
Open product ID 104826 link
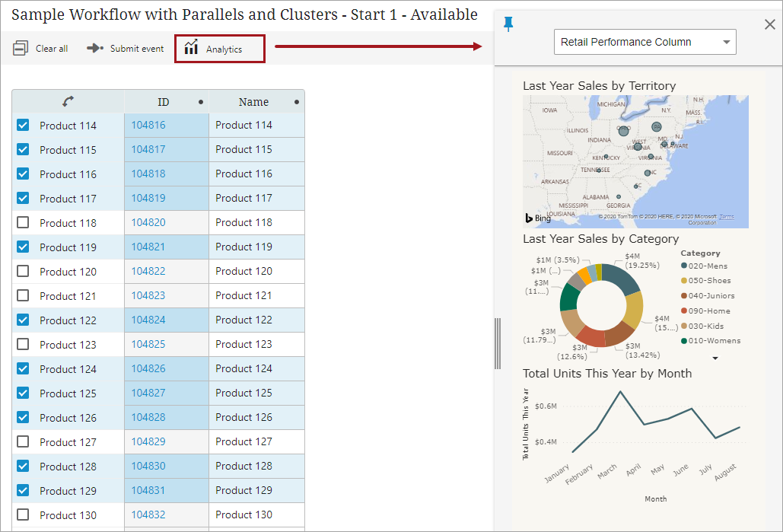pos(148,368)
